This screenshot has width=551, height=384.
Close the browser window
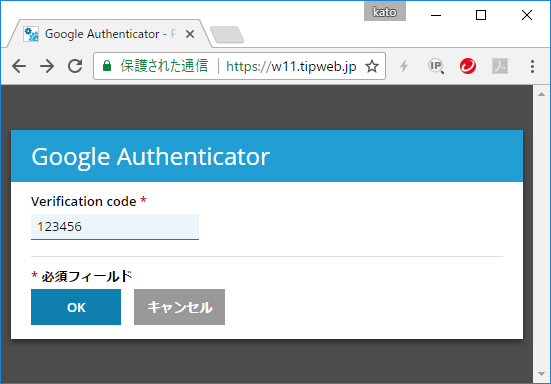[x=527, y=15]
